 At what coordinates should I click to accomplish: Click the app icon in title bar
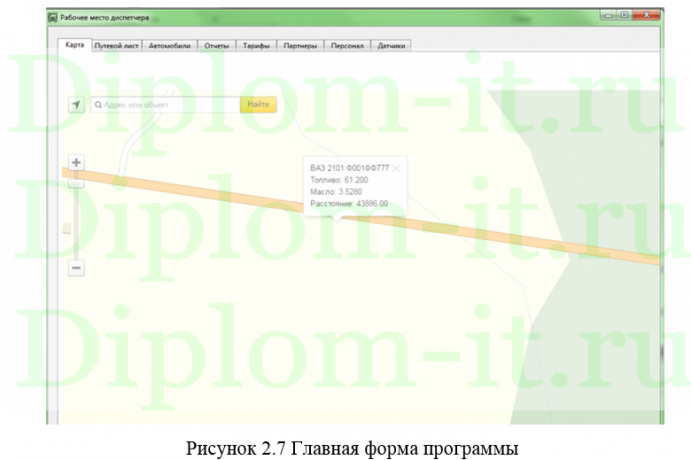pyautogui.click(x=53, y=18)
